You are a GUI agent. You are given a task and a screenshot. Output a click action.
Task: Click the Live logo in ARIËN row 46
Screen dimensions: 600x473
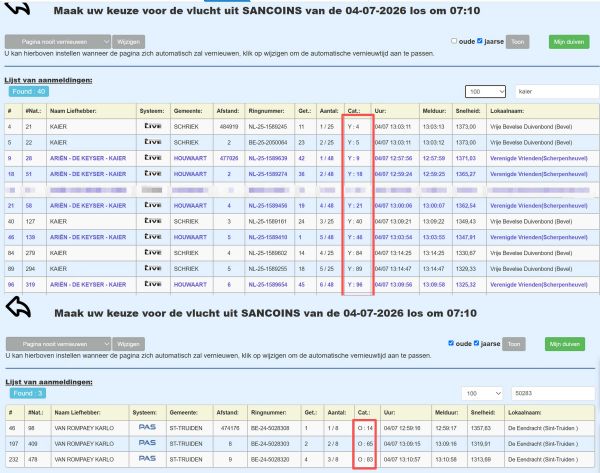(x=153, y=236)
